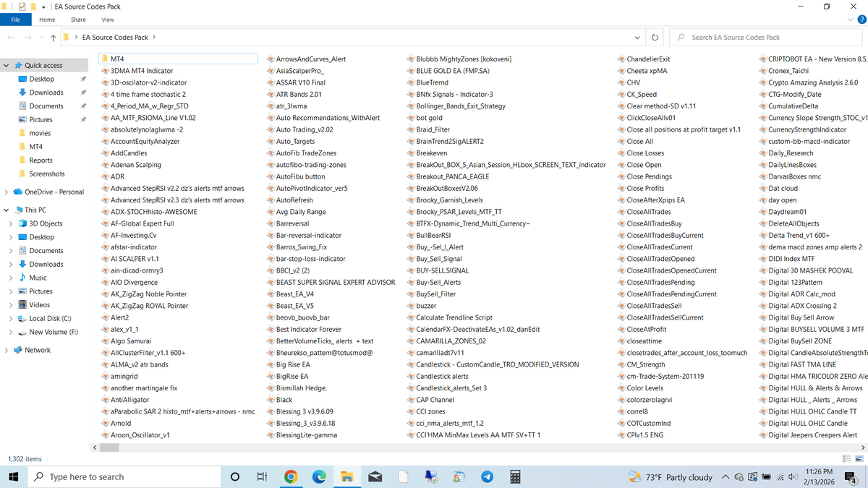Screen dimensions: 868x488
Task: Select the CloseAllTradesBuy file
Action: click(649, 223)
